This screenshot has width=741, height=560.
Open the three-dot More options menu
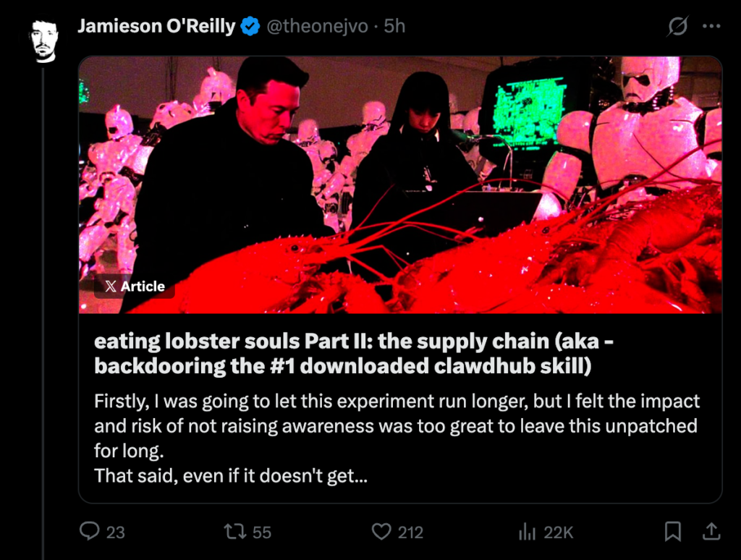712,27
